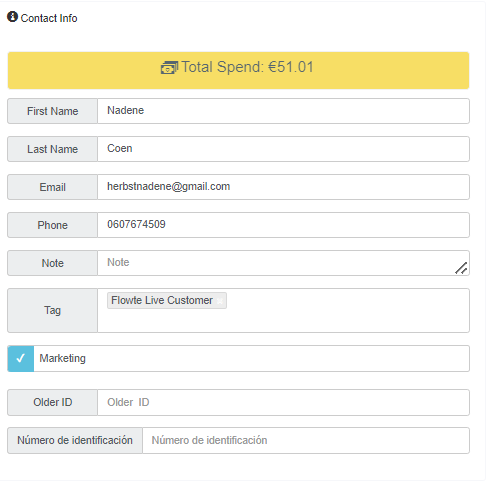Click the Contact Info info icon
Image resolution: width=493 pixels, height=495 pixels.
12,17
